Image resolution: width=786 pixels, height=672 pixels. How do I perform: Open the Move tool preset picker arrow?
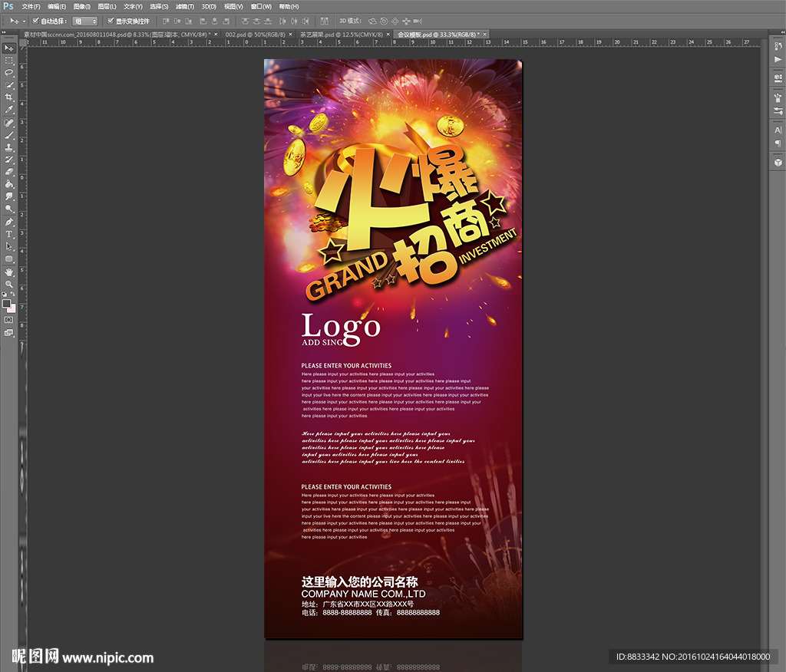point(24,21)
